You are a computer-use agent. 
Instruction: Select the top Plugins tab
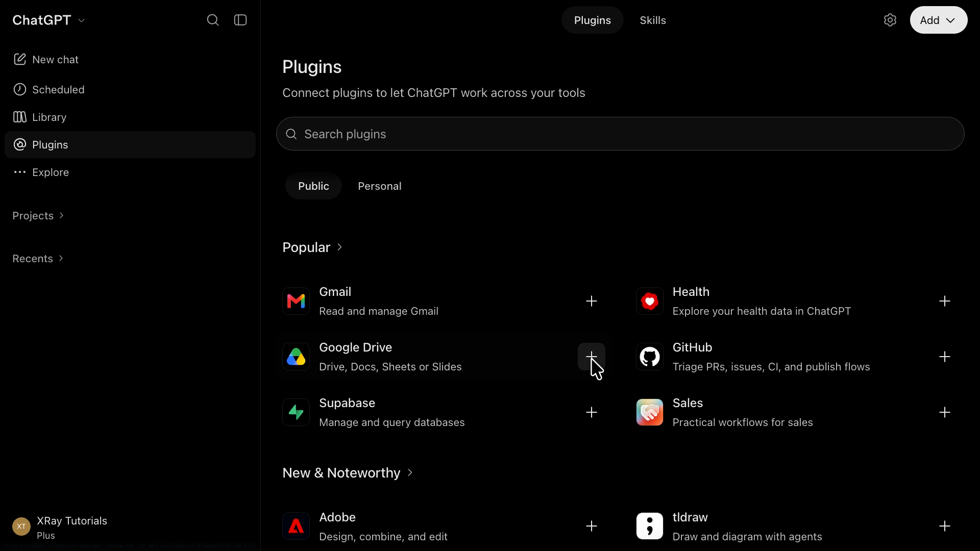pyautogui.click(x=592, y=20)
